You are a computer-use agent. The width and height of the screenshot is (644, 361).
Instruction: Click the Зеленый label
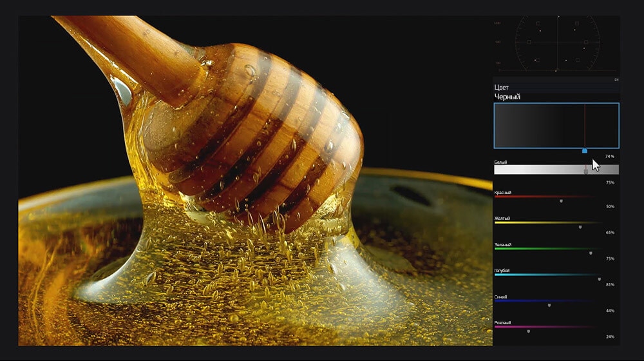coord(503,244)
